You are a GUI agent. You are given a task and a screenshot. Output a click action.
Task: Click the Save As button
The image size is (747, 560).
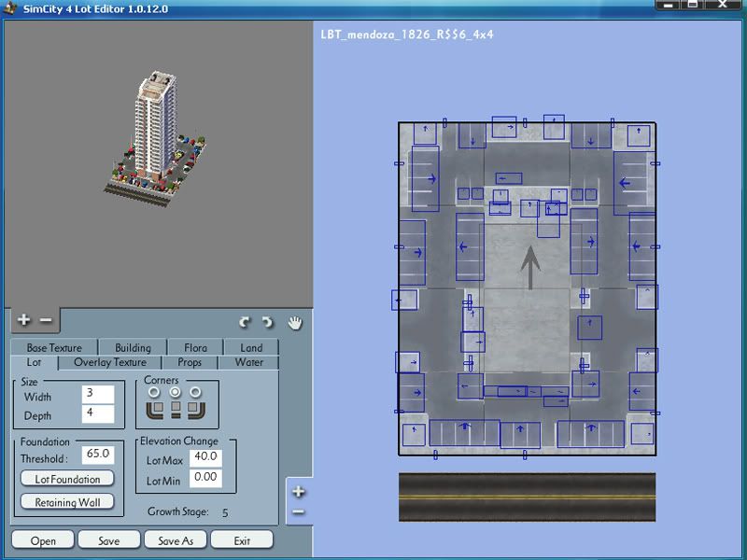(176, 540)
